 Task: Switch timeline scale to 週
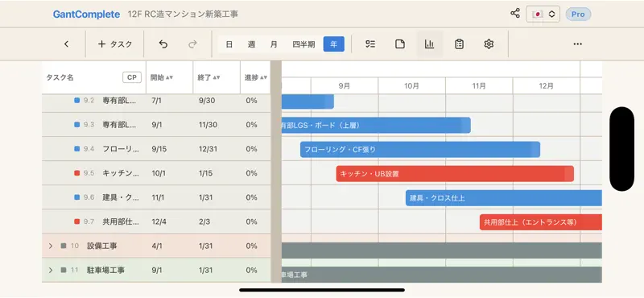(x=251, y=44)
